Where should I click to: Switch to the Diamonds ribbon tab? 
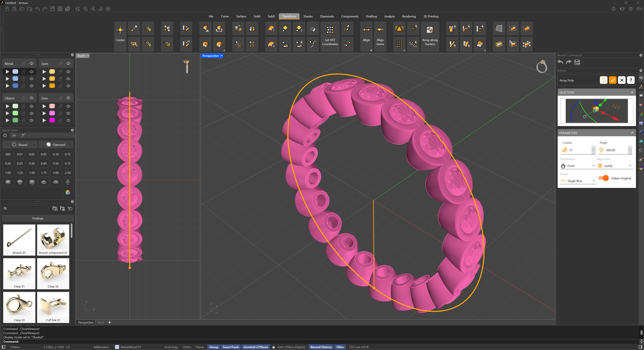coord(327,16)
